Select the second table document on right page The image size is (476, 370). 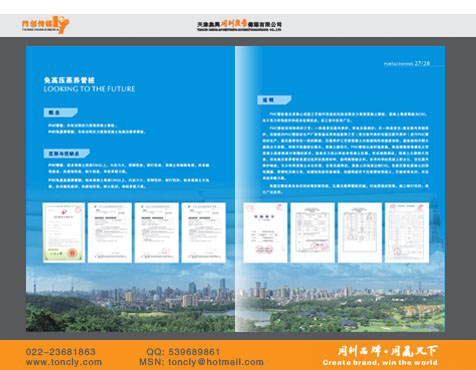[312, 233]
